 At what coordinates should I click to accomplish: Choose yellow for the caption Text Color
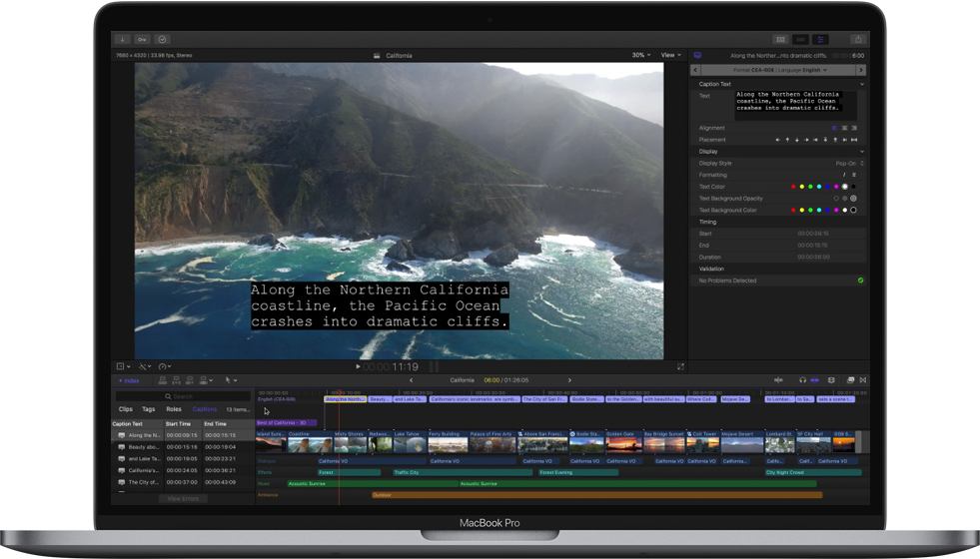tap(802, 187)
